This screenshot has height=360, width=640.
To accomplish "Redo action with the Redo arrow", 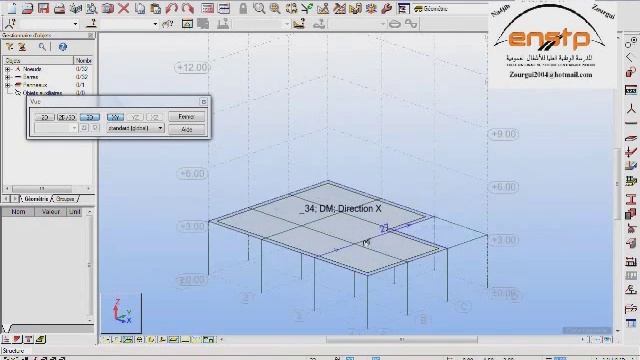I will (188, 8).
